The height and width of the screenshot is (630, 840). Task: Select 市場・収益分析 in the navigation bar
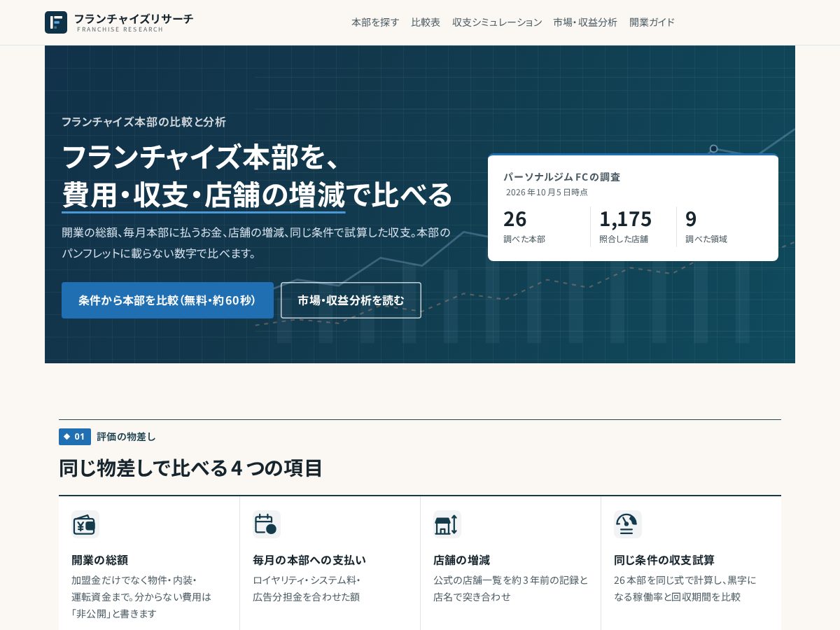(585, 22)
